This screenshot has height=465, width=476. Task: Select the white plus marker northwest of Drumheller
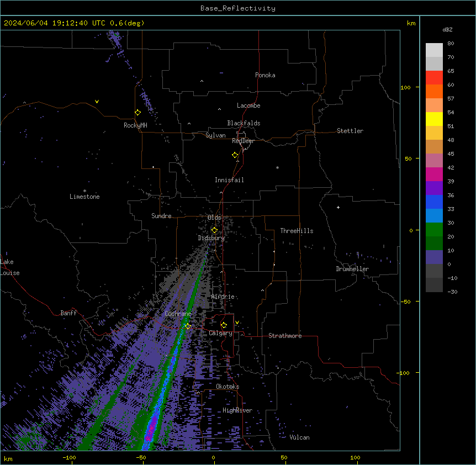pyautogui.click(x=338, y=207)
